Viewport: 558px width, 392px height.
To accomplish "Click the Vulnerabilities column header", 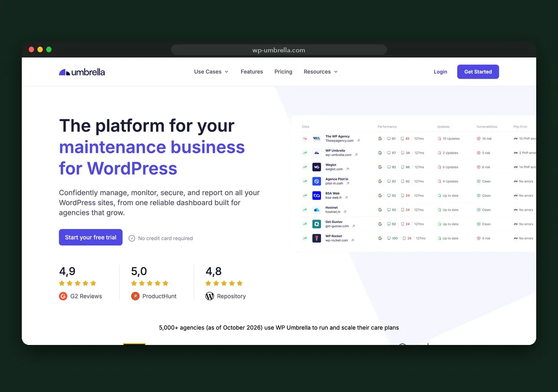I will 487,127.
